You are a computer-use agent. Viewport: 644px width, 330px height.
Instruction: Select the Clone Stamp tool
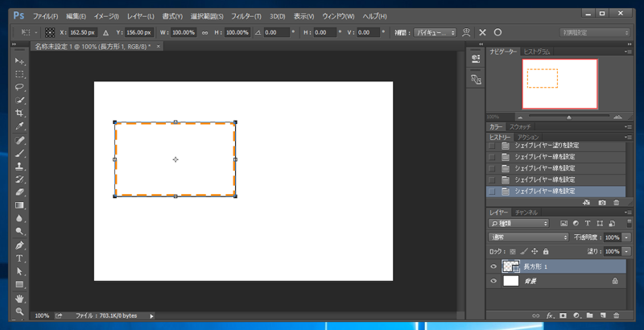click(x=19, y=167)
